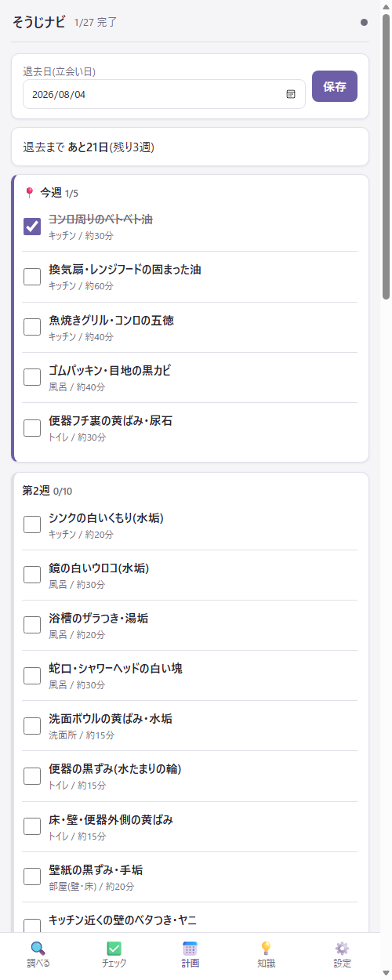Check 蛇口・シャワーヘッドの白い塊 checkbox
The width and height of the screenshot is (392, 980).
point(32,675)
